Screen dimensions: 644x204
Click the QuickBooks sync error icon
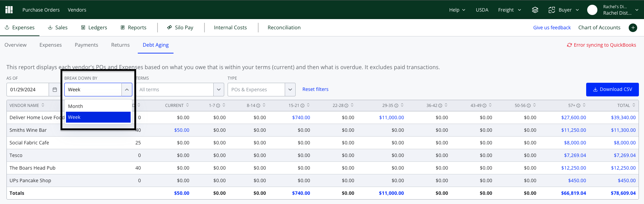[x=569, y=45]
